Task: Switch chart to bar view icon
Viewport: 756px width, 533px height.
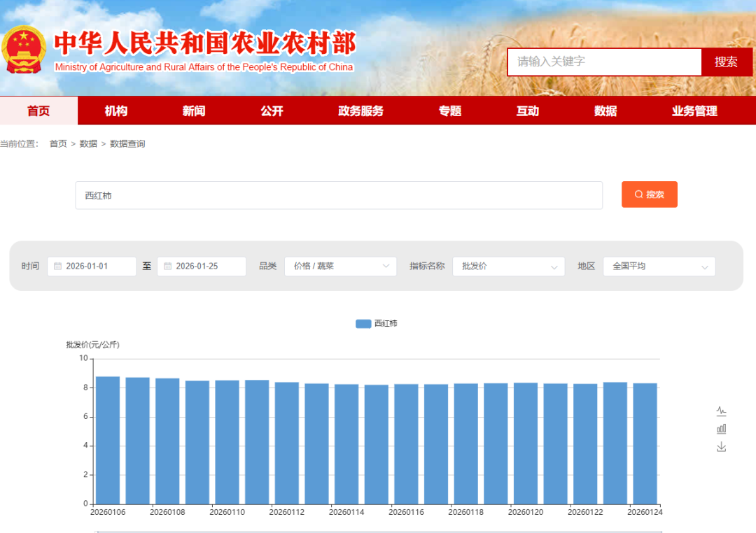Action: [x=721, y=429]
